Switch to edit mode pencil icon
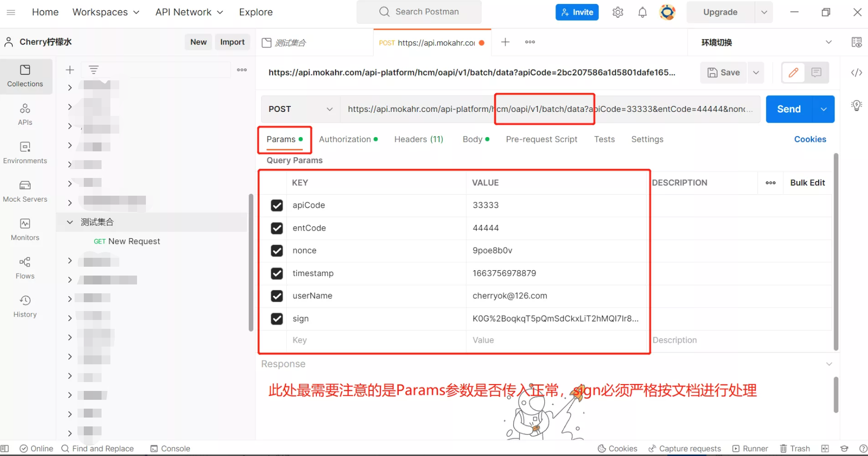 pyautogui.click(x=794, y=72)
